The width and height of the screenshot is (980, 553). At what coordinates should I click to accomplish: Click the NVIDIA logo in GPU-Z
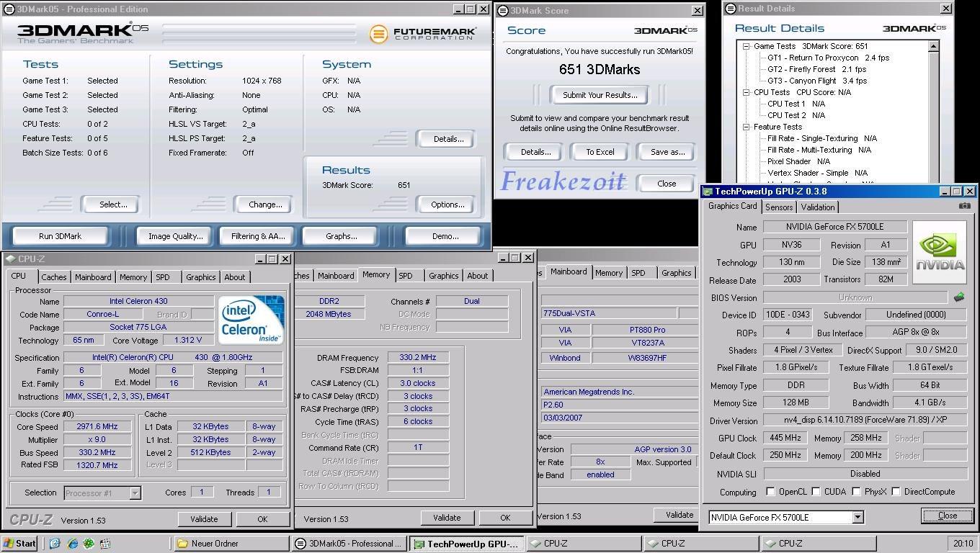940,252
